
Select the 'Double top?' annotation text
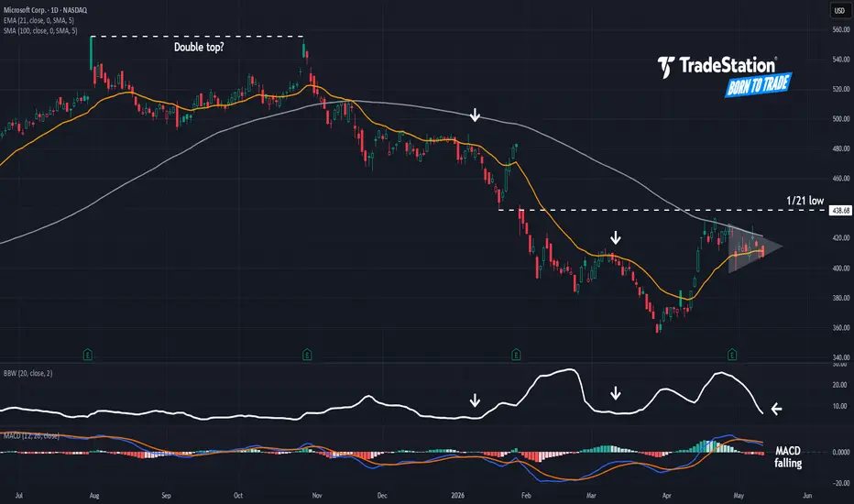coord(199,48)
